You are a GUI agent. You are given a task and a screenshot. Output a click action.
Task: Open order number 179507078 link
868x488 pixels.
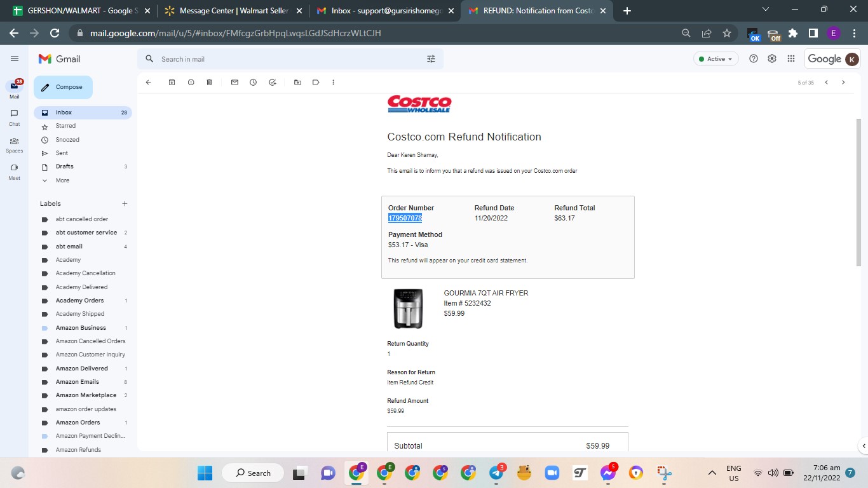point(405,218)
